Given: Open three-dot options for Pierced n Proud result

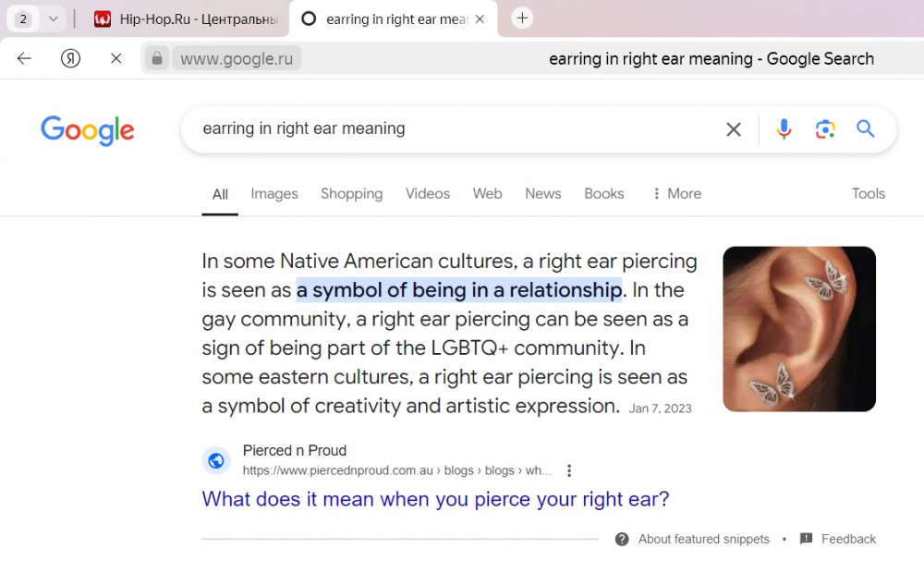Looking at the screenshot, I should tap(568, 470).
